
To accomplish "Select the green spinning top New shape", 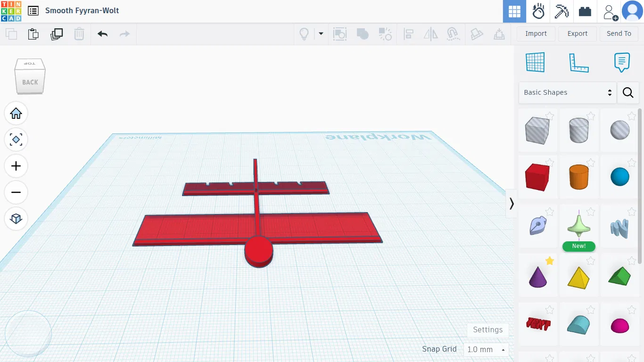I will (x=579, y=226).
